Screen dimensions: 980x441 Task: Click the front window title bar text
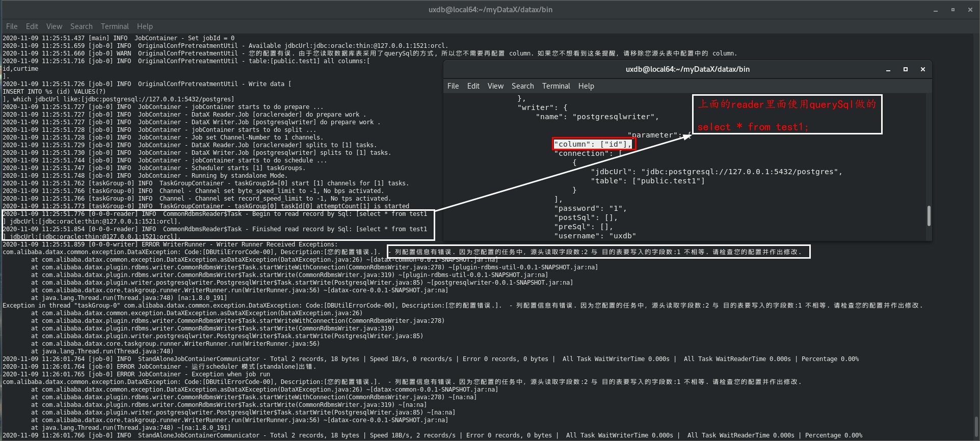tap(687, 69)
